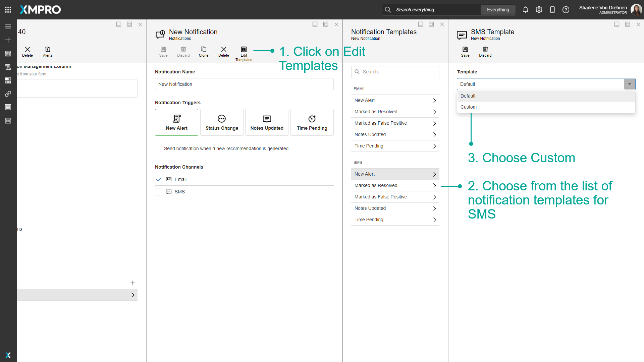Select Custom from template list
The image size is (644, 362).
point(468,107)
